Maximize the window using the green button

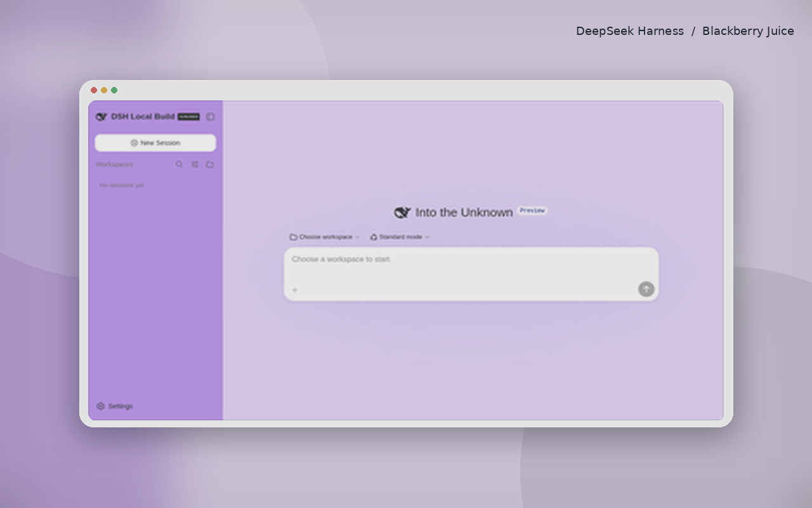114,90
